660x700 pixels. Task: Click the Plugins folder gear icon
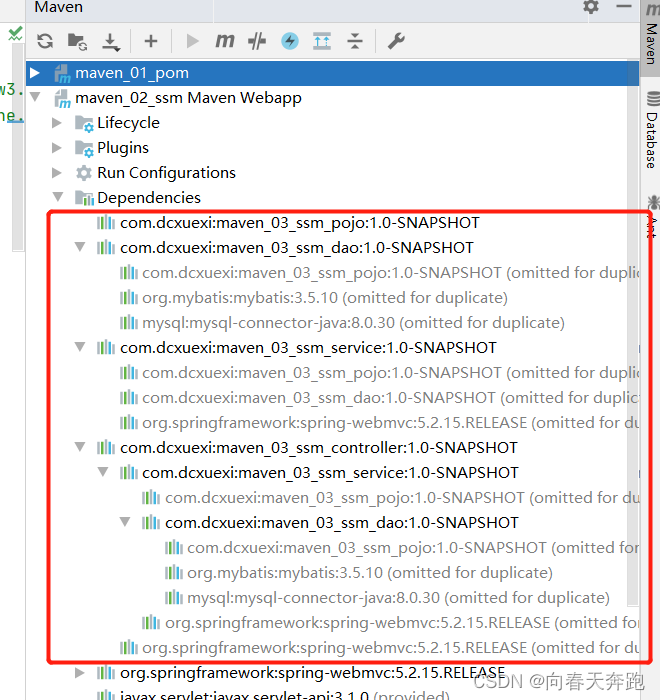pyautogui.click(x=84, y=148)
